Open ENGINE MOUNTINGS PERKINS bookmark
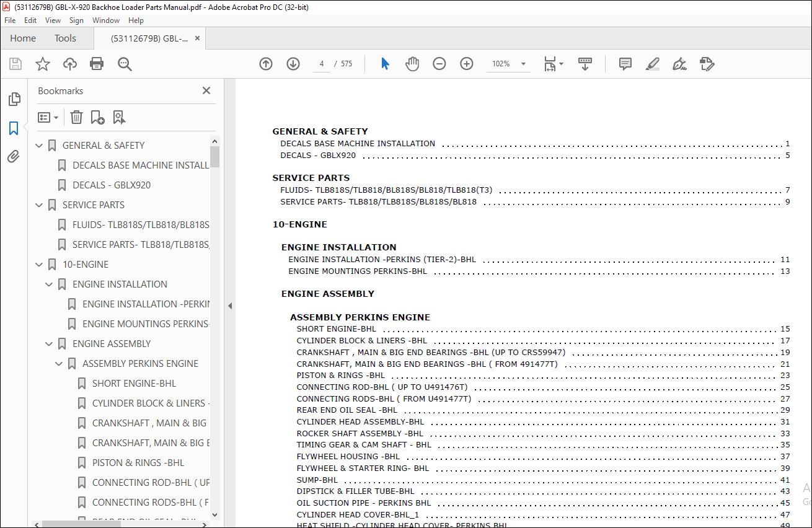 click(x=146, y=324)
